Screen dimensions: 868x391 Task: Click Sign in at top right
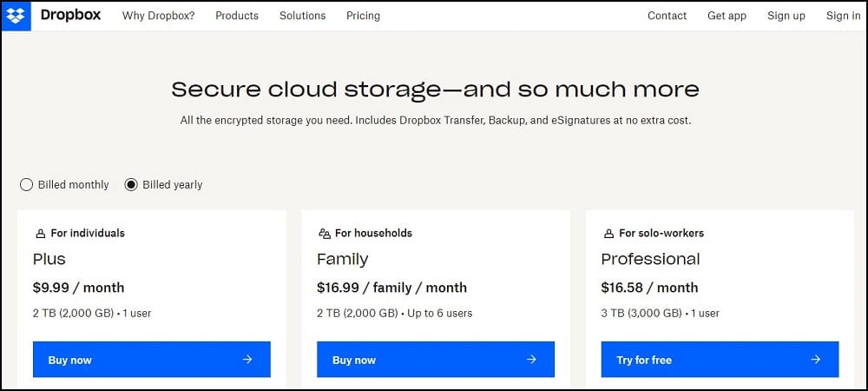(x=843, y=16)
